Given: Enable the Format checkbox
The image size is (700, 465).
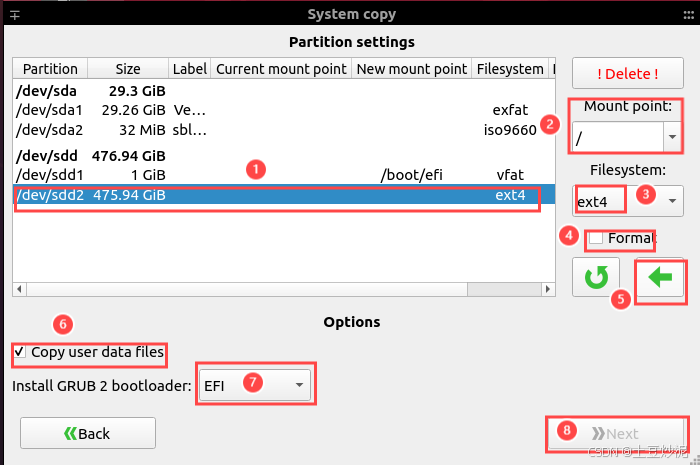Looking at the screenshot, I should tap(596, 238).
